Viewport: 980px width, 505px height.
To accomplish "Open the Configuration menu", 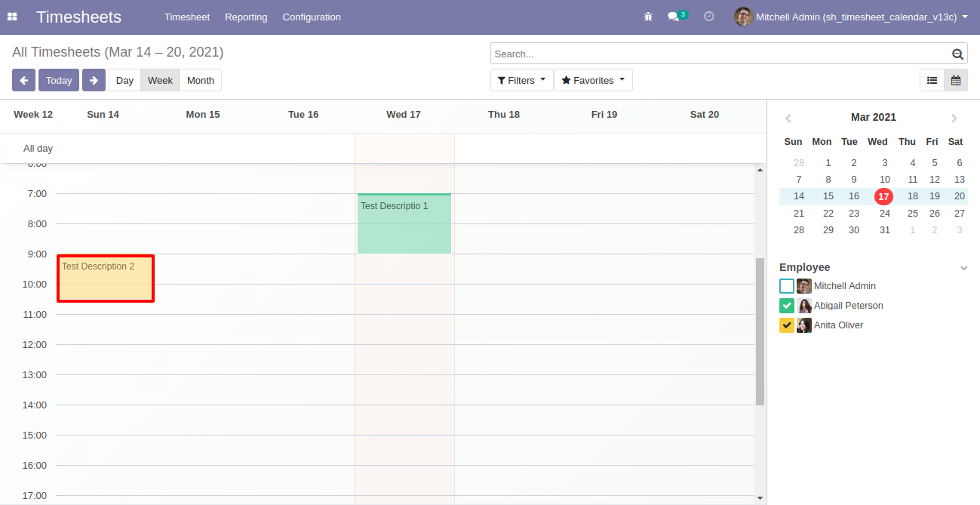I will pyautogui.click(x=312, y=17).
